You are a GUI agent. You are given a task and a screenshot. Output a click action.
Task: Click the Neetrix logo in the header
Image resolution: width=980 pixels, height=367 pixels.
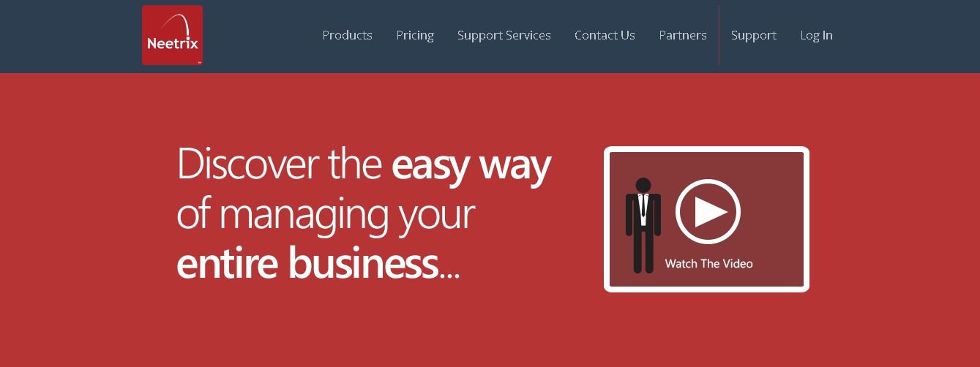click(x=172, y=35)
